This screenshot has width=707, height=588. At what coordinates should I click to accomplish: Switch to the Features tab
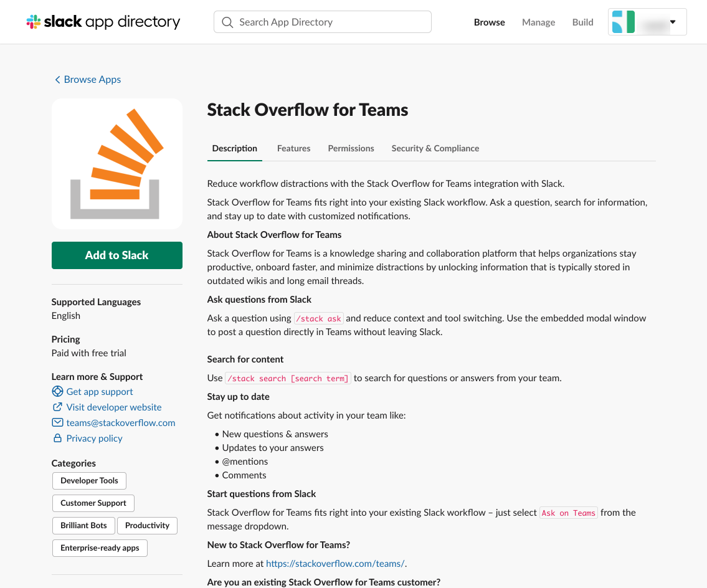click(293, 148)
